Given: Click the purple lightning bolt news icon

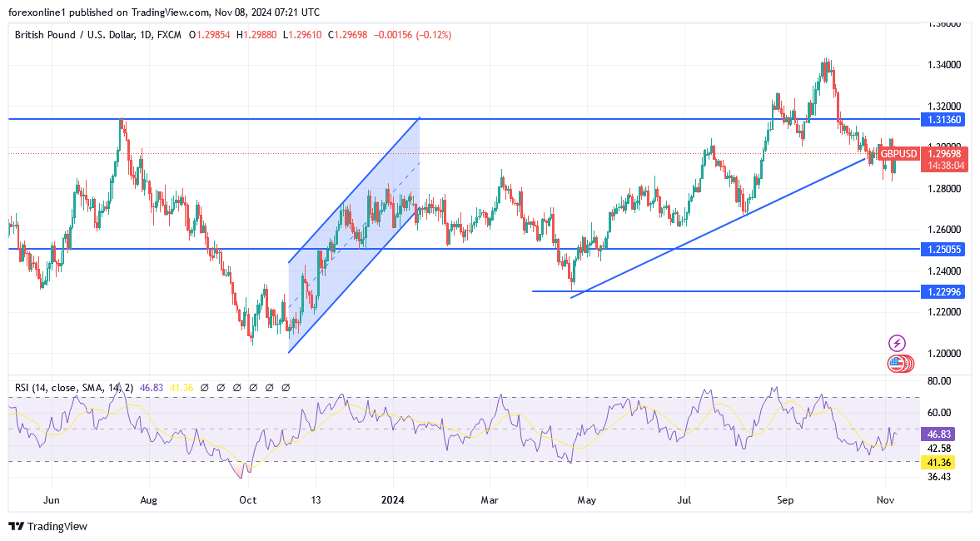Looking at the screenshot, I should [897, 343].
